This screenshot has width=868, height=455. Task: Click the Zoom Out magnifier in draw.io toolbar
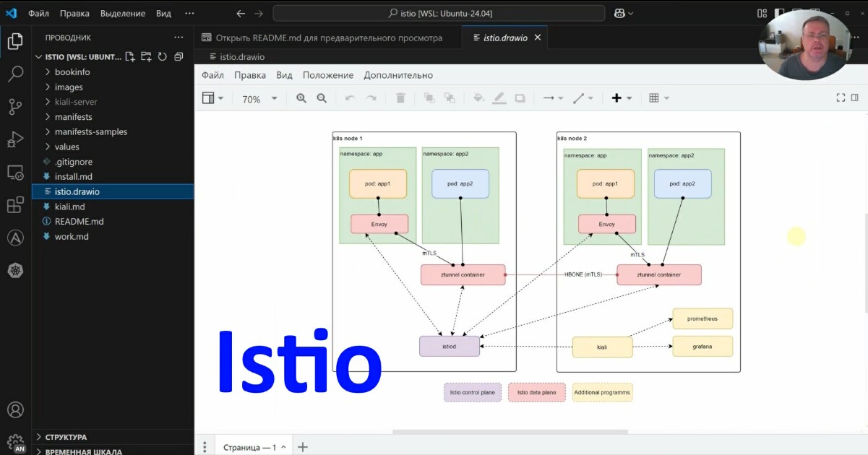[x=322, y=98]
